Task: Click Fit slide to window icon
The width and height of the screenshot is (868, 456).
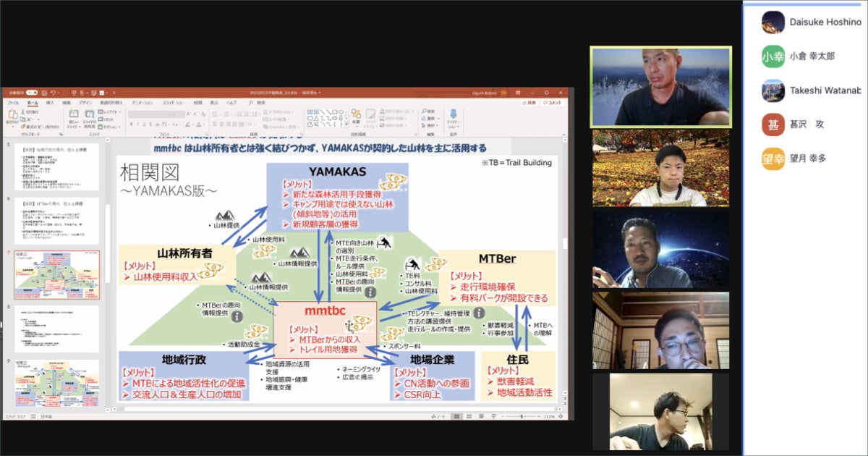Action: [x=561, y=416]
